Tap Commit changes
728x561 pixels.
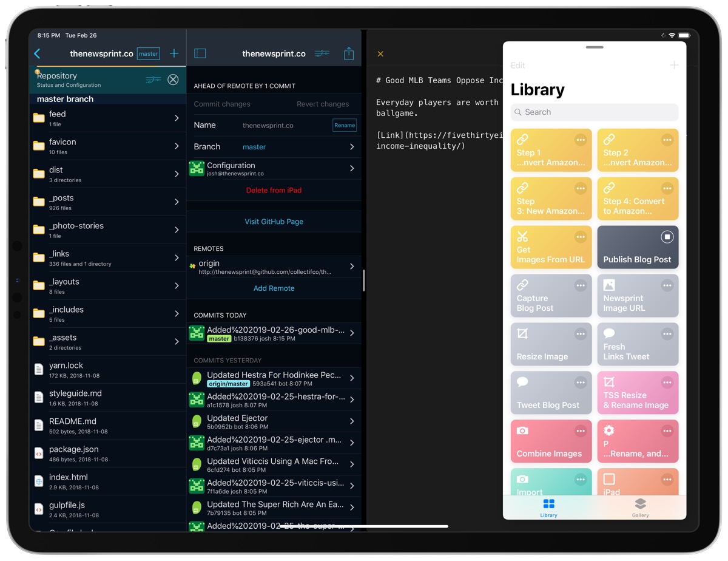(x=222, y=104)
